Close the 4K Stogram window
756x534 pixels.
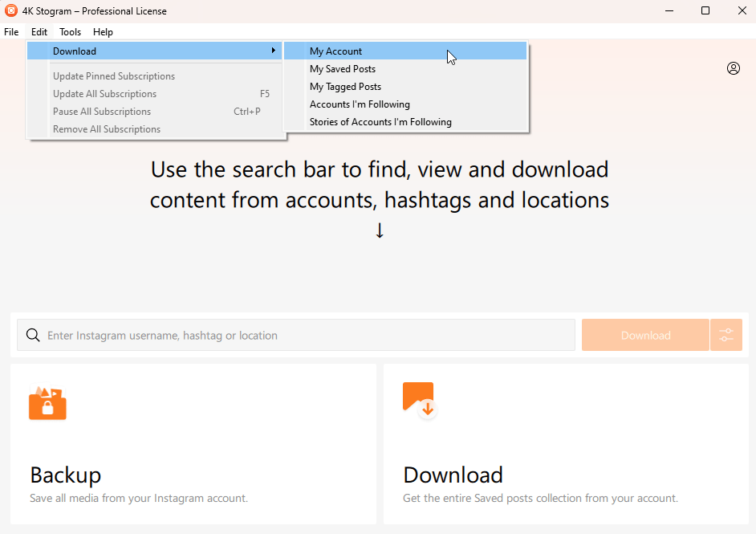pyautogui.click(x=742, y=10)
